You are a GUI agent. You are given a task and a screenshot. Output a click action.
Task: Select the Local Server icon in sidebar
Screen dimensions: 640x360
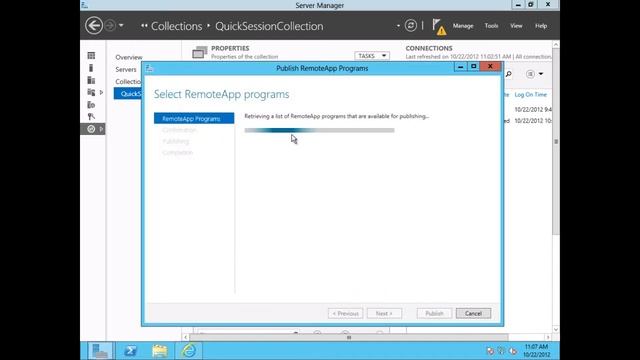pyautogui.click(x=91, y=68)
